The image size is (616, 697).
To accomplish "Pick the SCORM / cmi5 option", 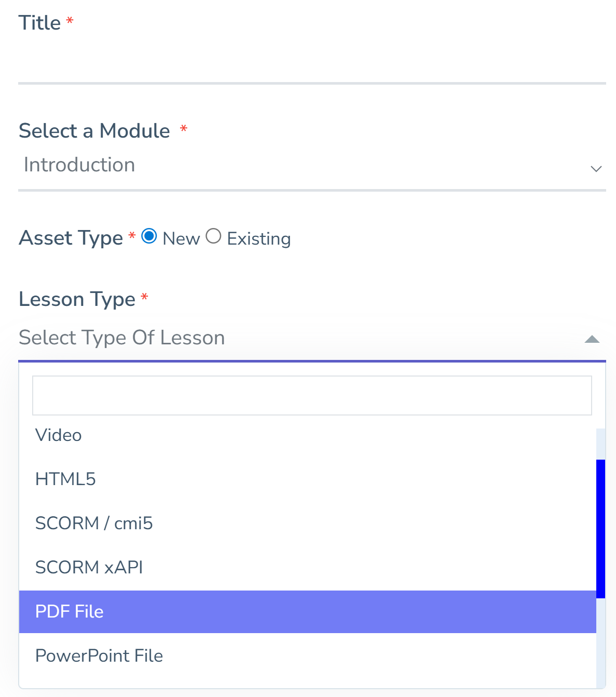I will coord(94,524).
